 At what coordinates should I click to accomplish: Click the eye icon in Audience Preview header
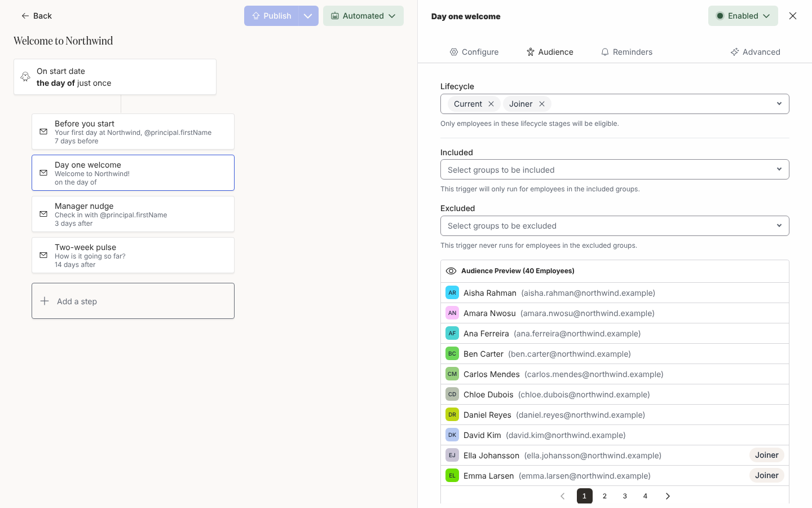coord(451,271)
